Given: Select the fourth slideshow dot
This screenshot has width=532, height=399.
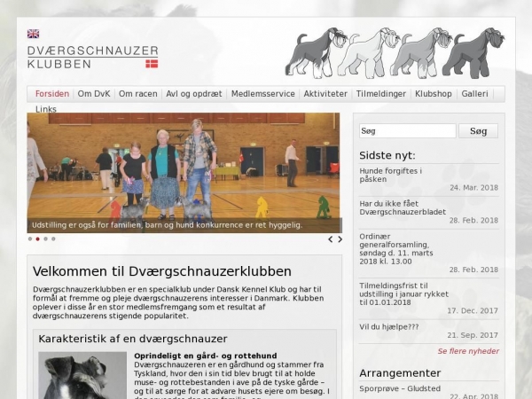Looking at the screenshot, I should 53,239.
